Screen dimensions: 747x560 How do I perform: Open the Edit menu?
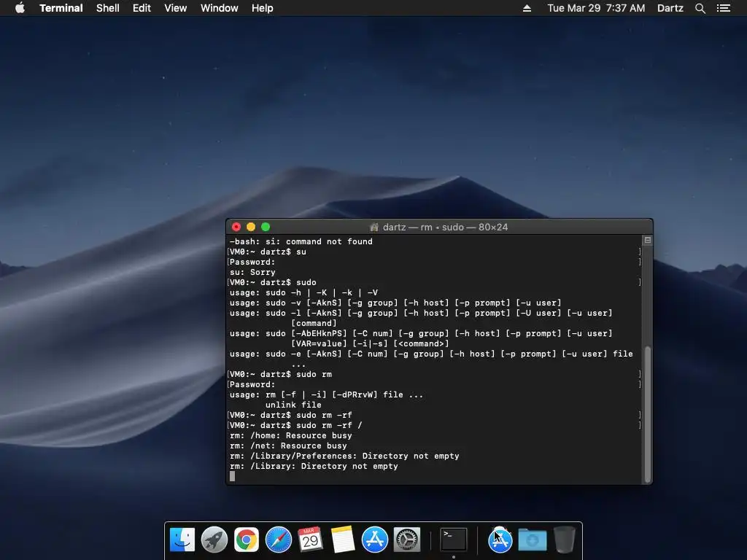[x=142, y=8]
